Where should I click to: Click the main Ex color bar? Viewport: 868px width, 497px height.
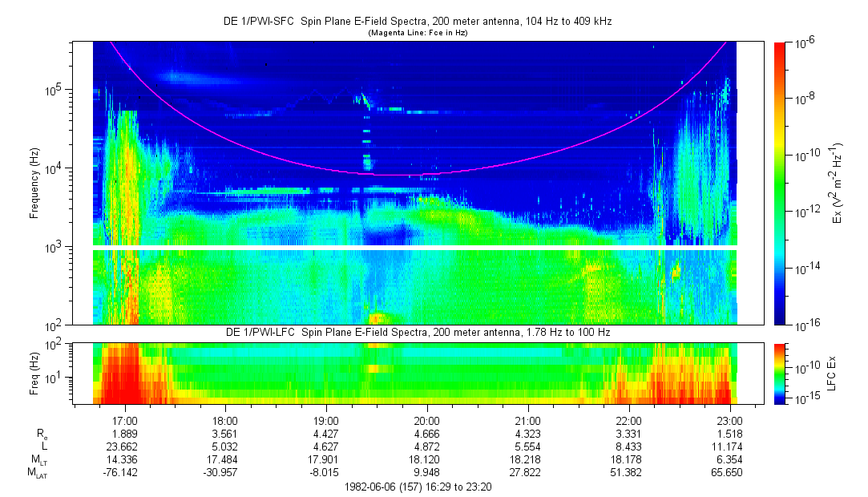(x=780, y=184)
